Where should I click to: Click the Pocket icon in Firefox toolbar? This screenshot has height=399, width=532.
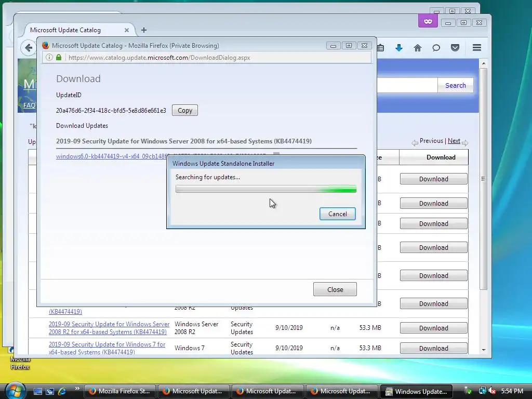[455, 48]
